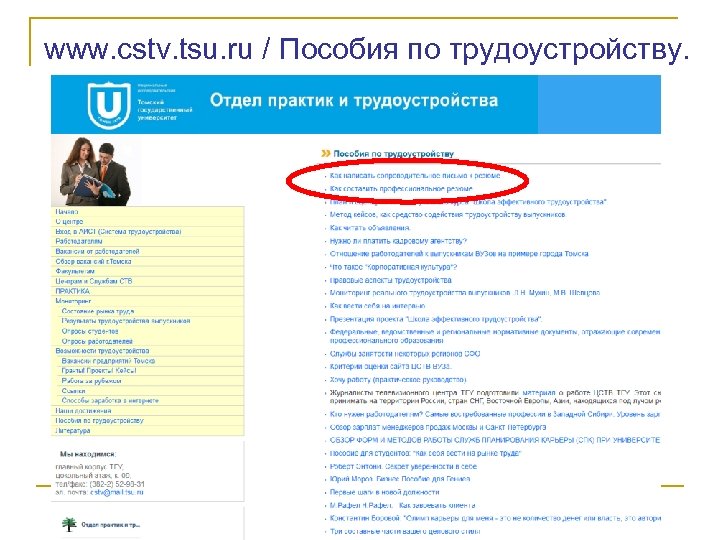Open Работа за рубежом submenu item

tap(91, 381)
